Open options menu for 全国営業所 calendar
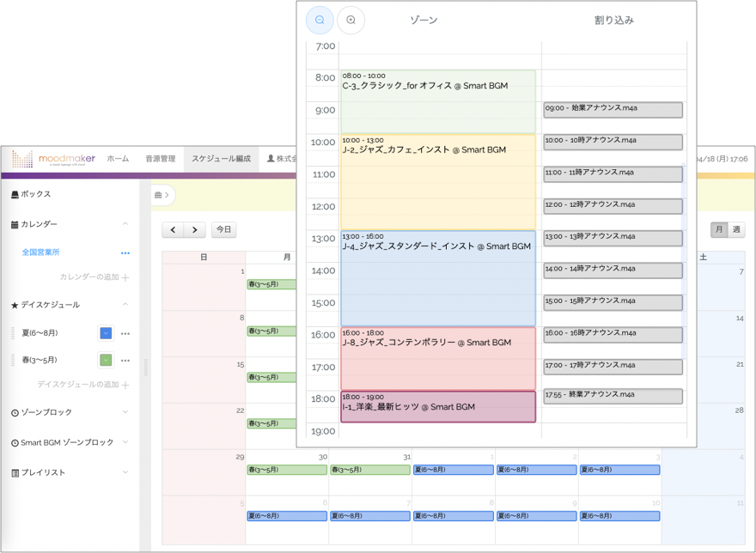This screenshot has height=553, width=756. click(x=125, y=253)
